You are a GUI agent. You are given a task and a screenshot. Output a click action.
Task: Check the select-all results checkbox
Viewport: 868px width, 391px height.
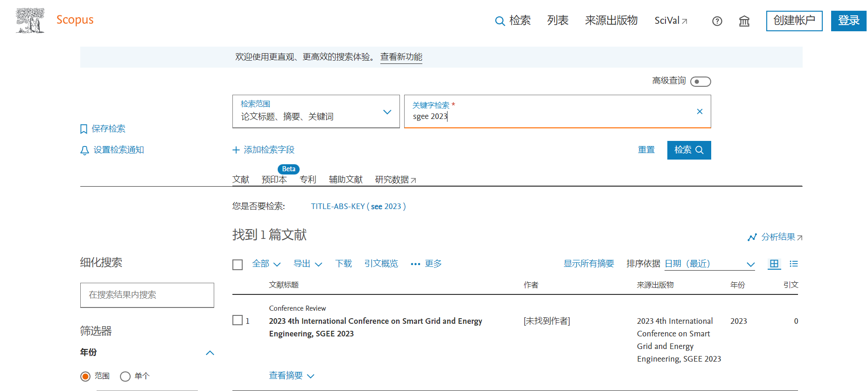click(238, 265)
